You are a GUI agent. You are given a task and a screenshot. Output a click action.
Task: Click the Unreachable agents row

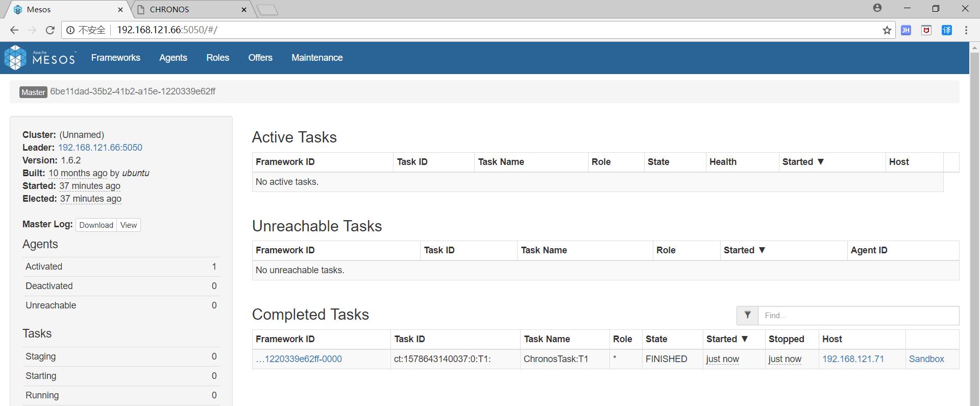121,305
